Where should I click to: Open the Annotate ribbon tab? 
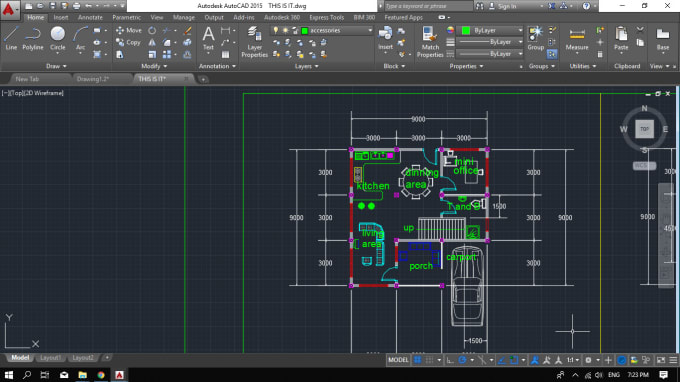coord(90,17)
